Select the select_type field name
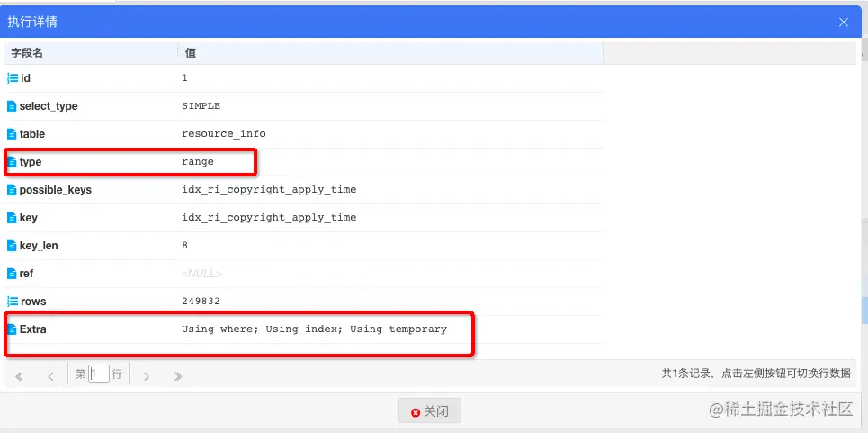868x433 pixels. coord(49,106)
